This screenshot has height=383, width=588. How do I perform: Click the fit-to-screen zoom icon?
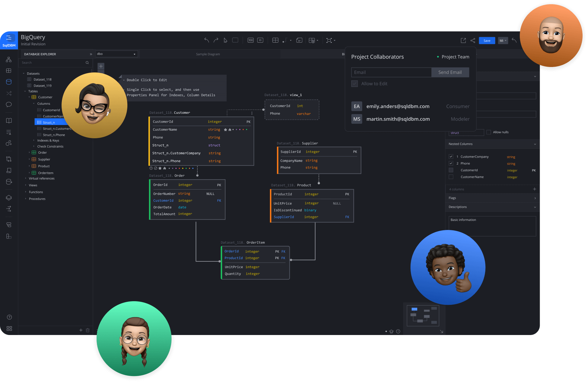[x=260, y=40]
